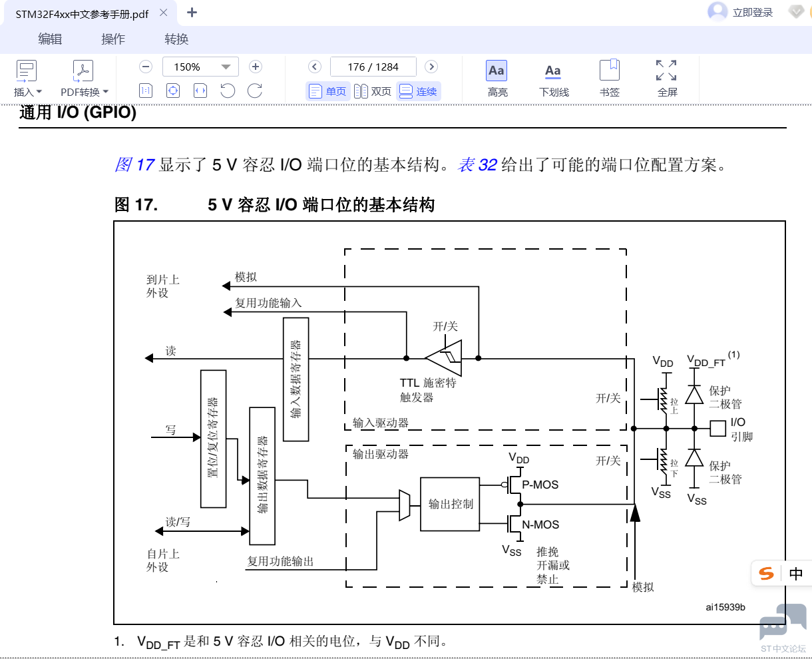812x659 pixels.
Task: Select the 高亮 highlight tool
Action: click(497, 79)
